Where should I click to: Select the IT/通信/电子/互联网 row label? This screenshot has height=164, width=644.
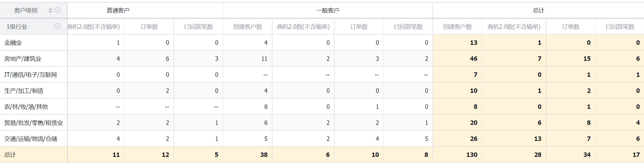(x=30, y=75)
